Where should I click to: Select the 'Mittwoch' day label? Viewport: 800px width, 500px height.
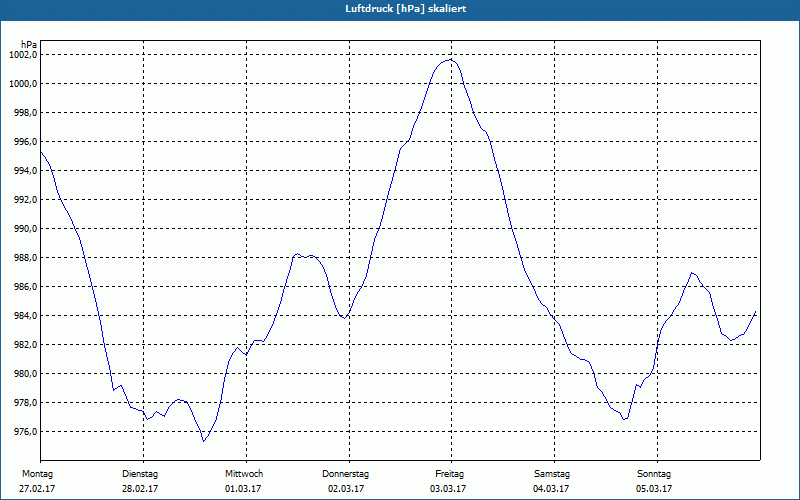(244, 474)
